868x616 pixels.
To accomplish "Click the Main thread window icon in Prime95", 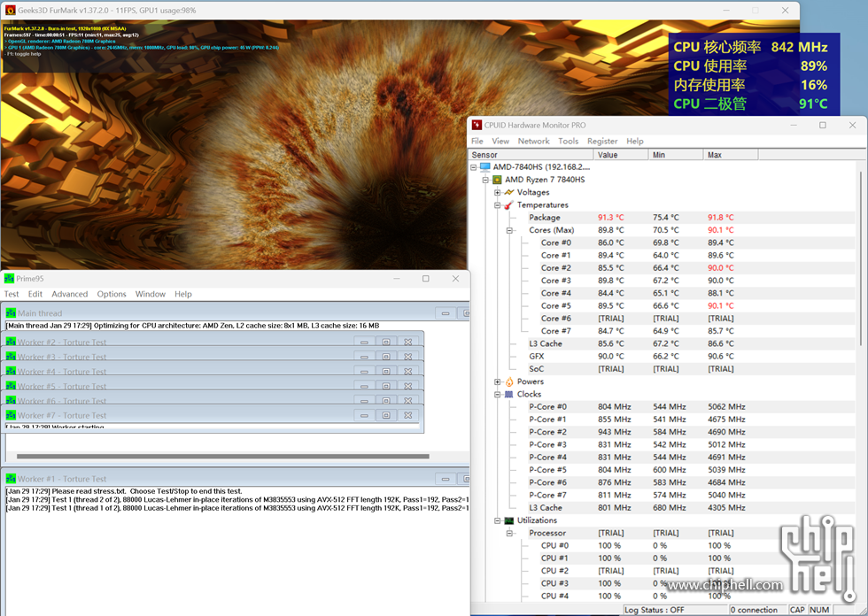I will [x=11, y=313].
